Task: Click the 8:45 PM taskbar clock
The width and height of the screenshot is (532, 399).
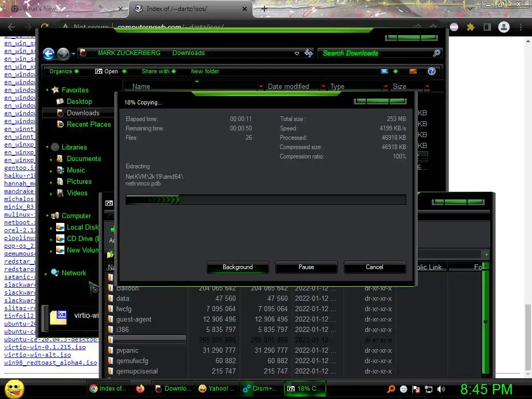Action: pyautogui.click(x=486, y=389)
